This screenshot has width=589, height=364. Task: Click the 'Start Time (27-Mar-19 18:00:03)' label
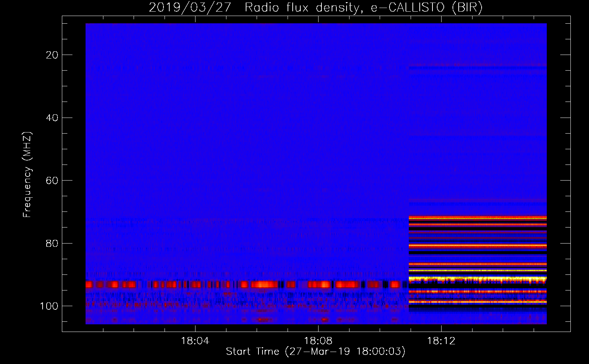[316, 352]
